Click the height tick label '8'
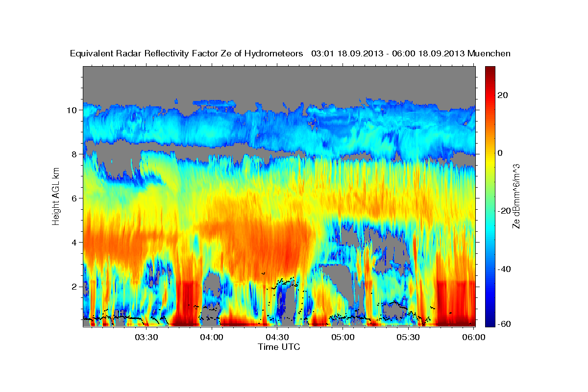The height and width of the screenshot is (392, 588). pos(75,154)
